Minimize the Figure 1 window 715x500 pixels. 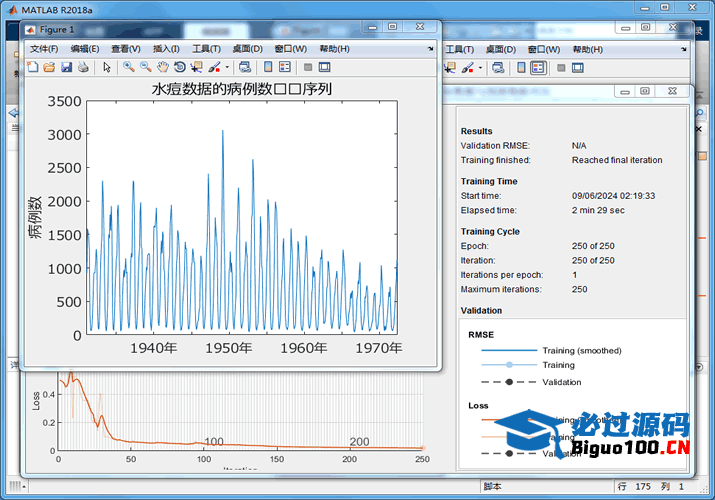(x=373, y=27)
